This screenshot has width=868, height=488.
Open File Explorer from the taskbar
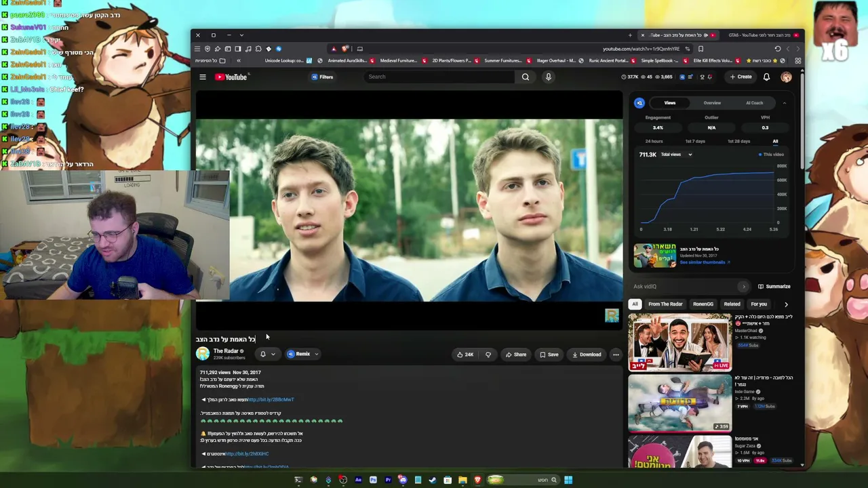pyautogui.click(x=462, y=480)
